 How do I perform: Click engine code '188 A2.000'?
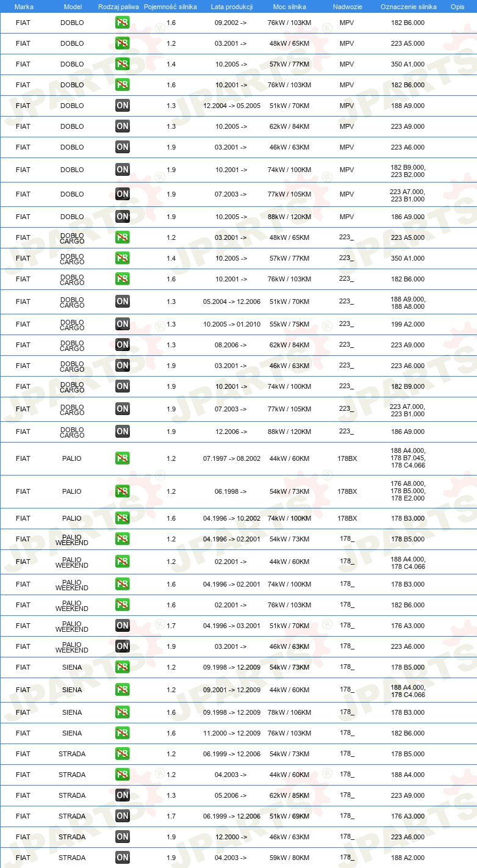[408, 858]
